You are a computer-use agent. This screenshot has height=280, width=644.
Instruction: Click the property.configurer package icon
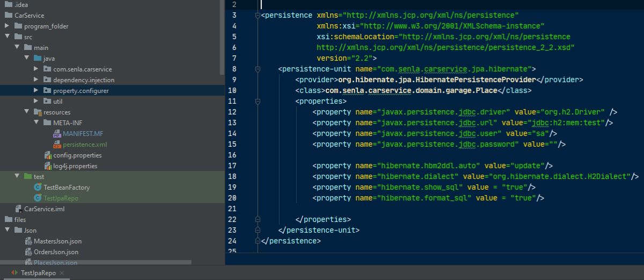[x=47, y=90]
